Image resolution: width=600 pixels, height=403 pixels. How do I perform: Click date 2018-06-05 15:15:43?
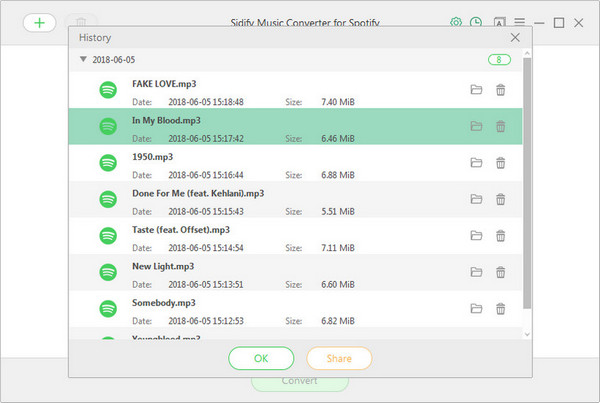tap(206, 212)
